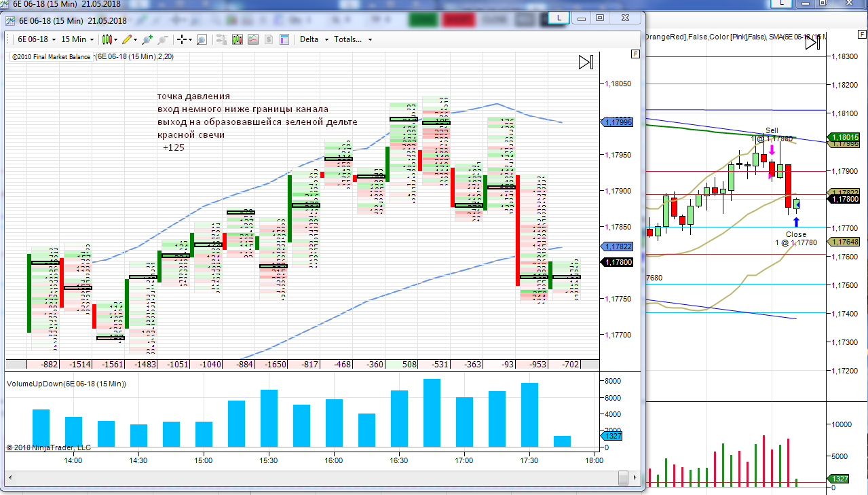Click the F button on front chart
Image resolution: width=868 pixels, height=495 pixels.
pyautogui.click(x=635, y=54)
